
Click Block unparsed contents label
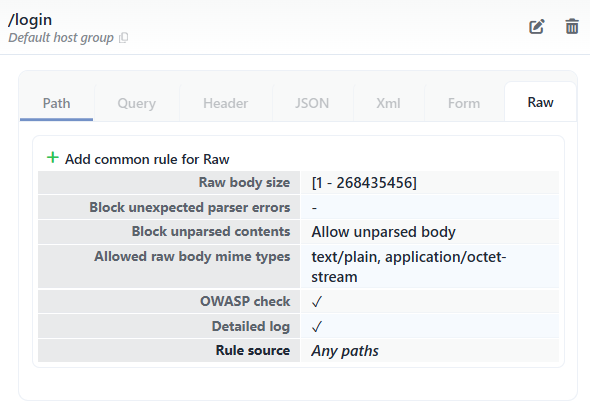tap(211, 231)
